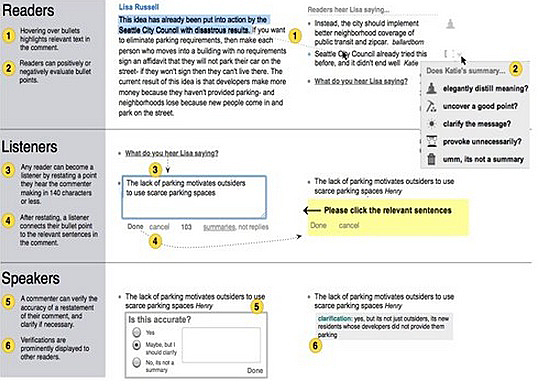This screenshot has height=387, width=548.
Task: Open the evaluation dropdown arrow beside Katie's summary
Action: (459, 54)
